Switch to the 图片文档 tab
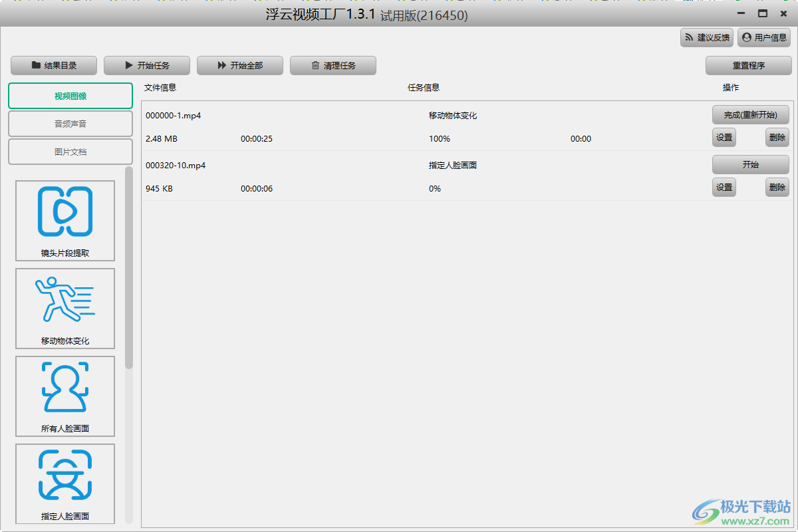 (x=70, y=152)
